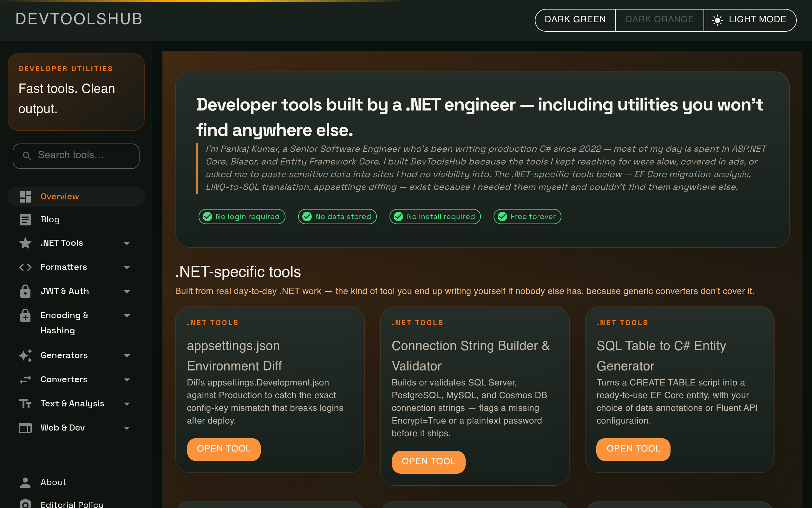
Task: Click the Encoding & Hashing lock-plus icon
Action: click(x=25, y=316)
